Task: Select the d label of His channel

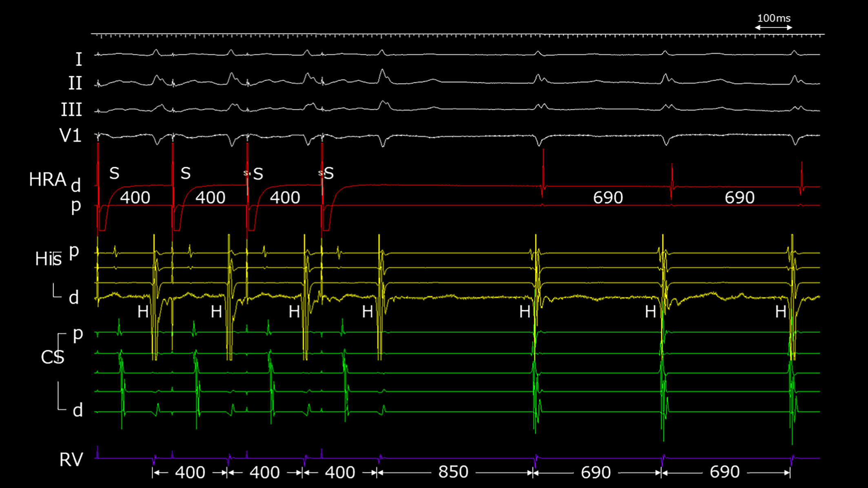Action: pos(74,298)
